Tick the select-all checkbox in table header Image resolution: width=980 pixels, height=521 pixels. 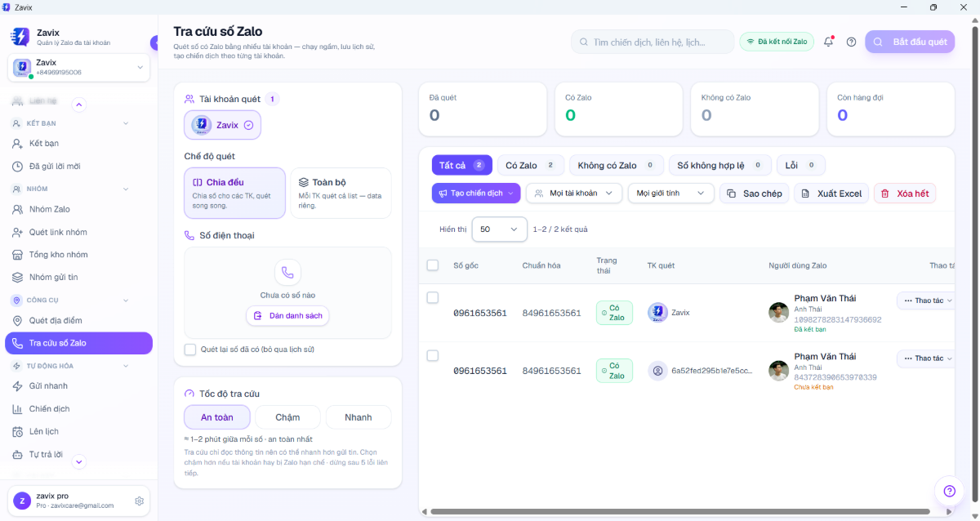click(433, 265)
